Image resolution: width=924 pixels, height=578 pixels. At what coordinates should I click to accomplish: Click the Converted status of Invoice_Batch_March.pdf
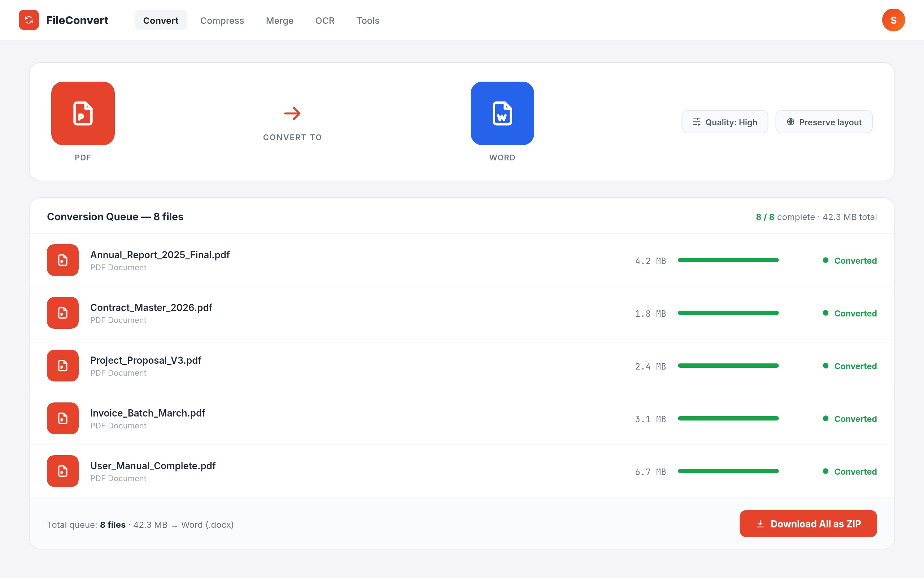[855, 419]
